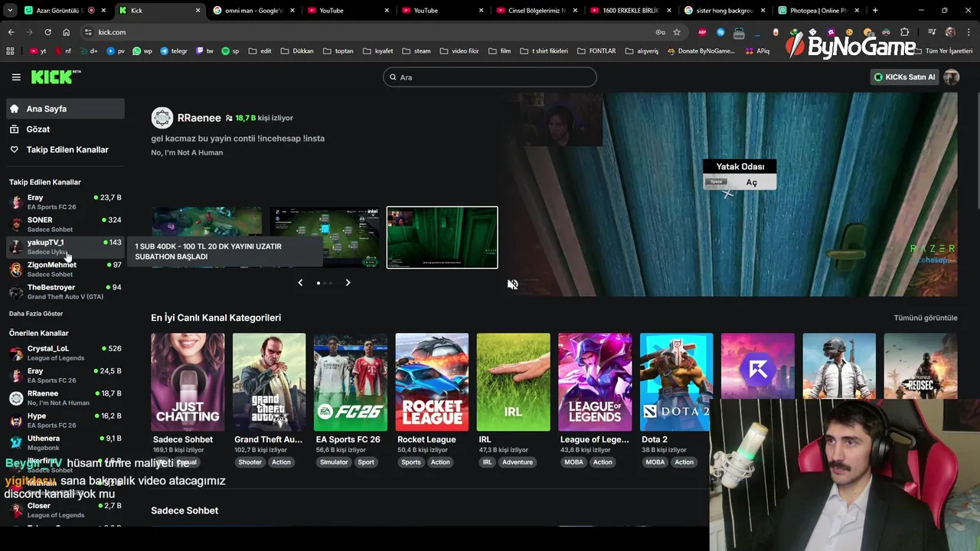Open the Dükkan bookmarks folder
Screen dimensions: 980x551
coord(297,51)
